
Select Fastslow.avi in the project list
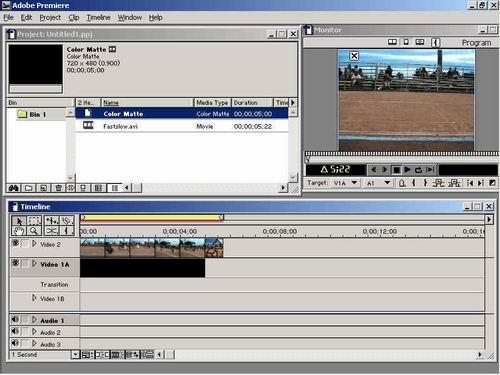coord(182,126)
